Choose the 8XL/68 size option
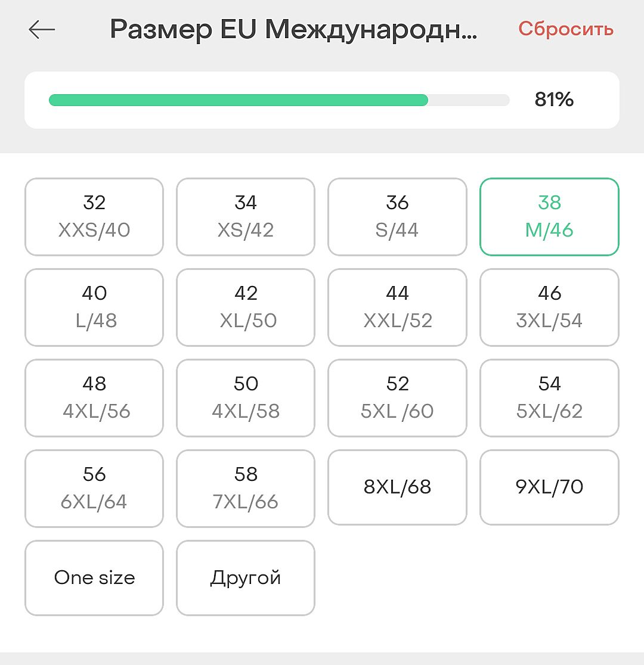This screenshot has width=644, height=665. pyautogui.click(x=397, y=487)
